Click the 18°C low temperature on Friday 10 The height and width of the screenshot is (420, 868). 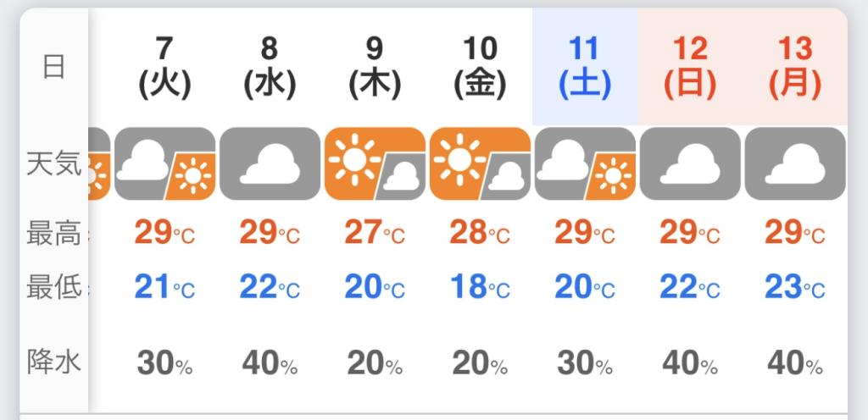[x=480, y=288]
